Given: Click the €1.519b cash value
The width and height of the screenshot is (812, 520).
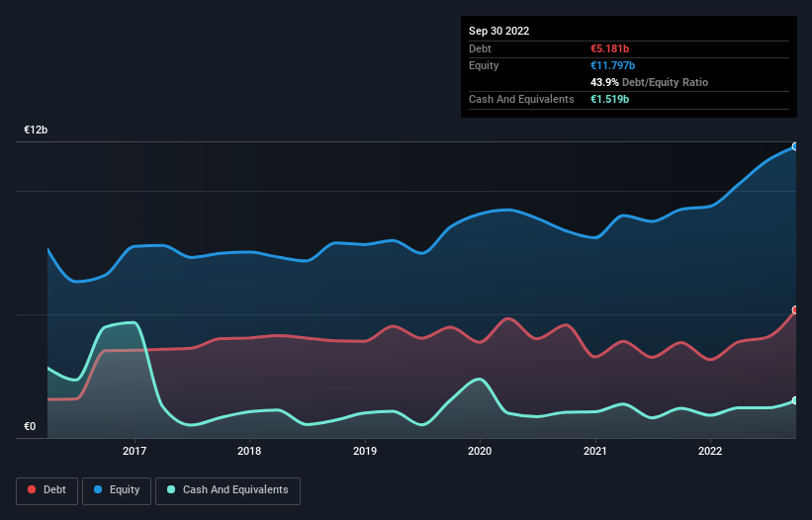Looking at the screenshot, I should [x=609, y=99].
